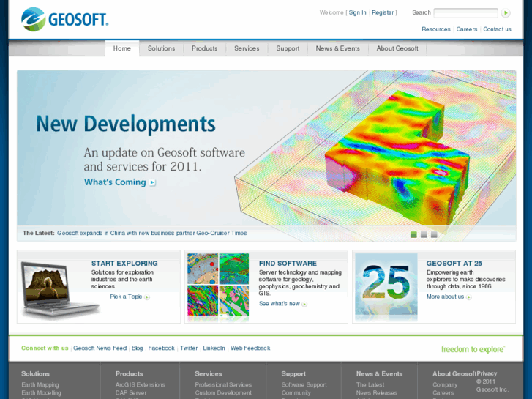Focus the Search input field
532x399 pixels.
[x=466, y=13]
